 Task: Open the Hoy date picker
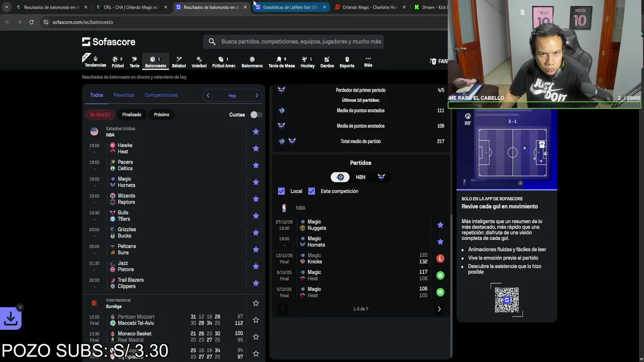pos(232,96)
